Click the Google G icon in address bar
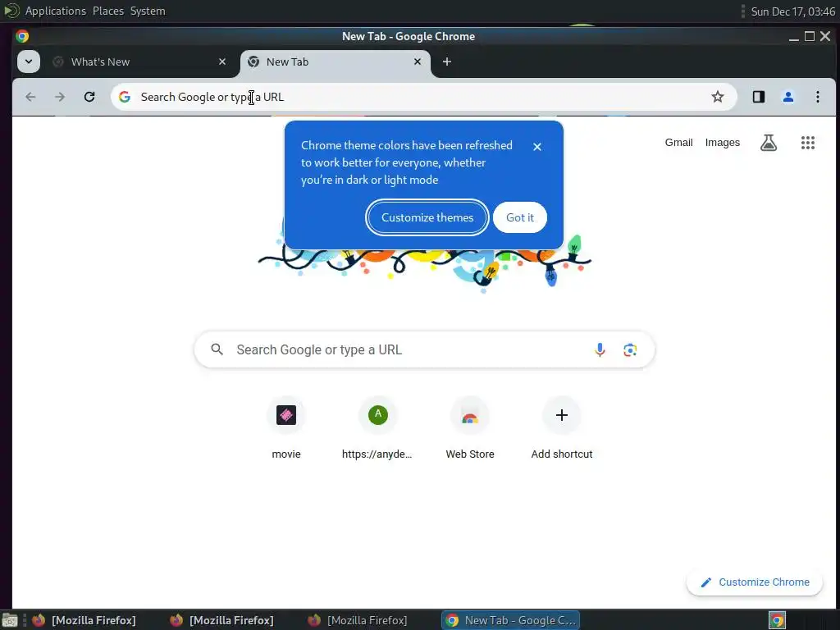This screenshot has width=840, height=630. tap(125, 97)
